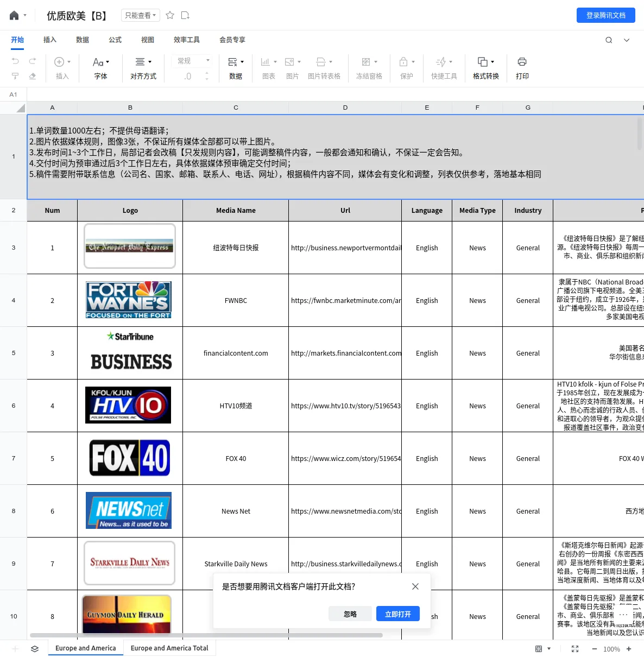Click the picture (图片) icon
Image resolution: width=644 pixels, height=657 pixels.
coord(289,62)
